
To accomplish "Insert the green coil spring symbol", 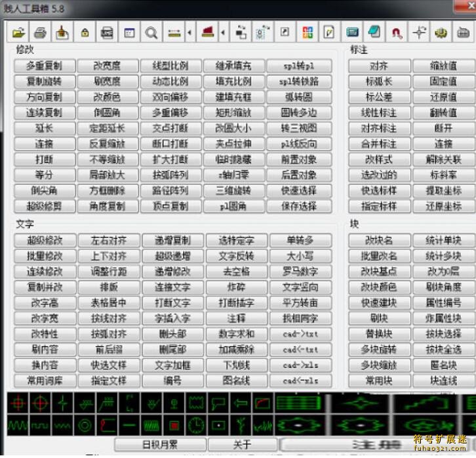I will click(151, 425).
